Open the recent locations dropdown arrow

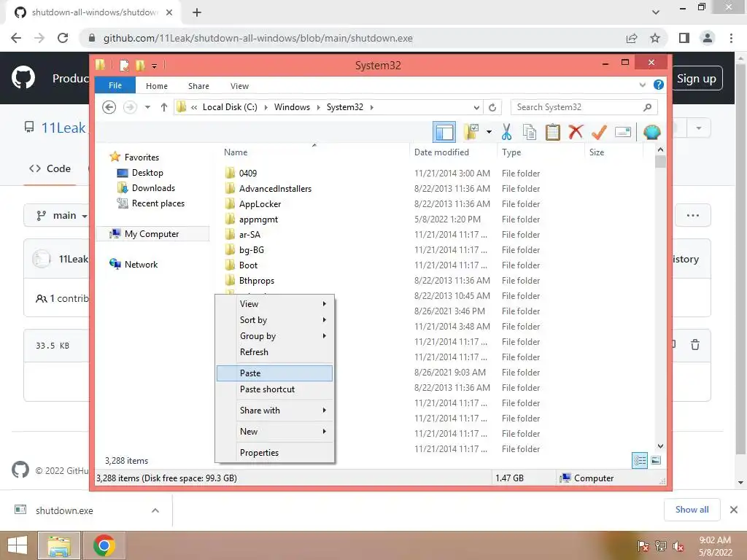(147, 107)
